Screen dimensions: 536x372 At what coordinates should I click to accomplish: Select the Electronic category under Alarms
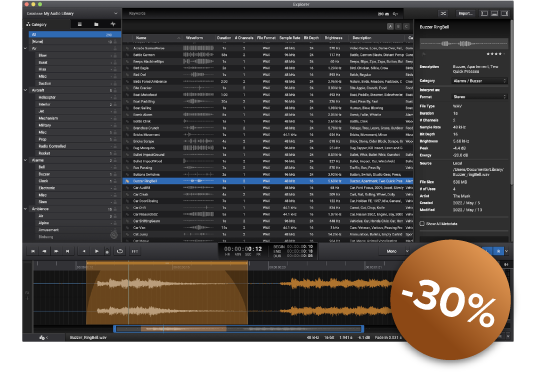tap(77, 188)
